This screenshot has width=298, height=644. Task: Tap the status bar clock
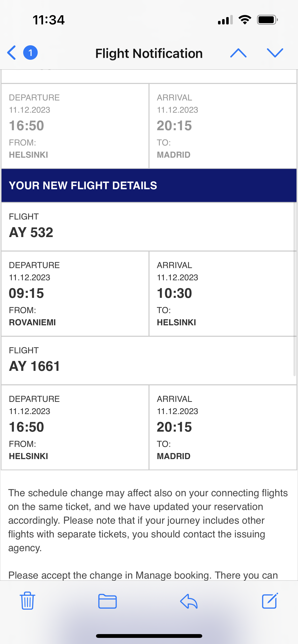[49, 20]
